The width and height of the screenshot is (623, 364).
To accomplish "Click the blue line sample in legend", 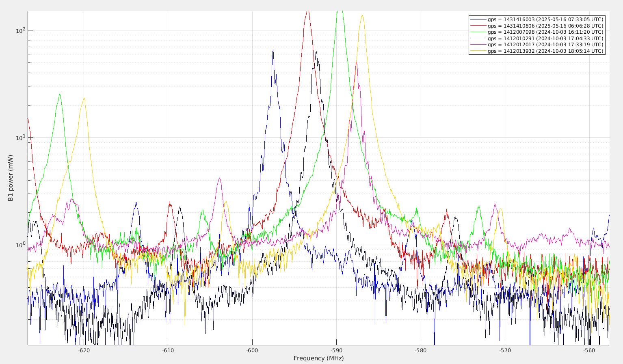I will [x=478, y=19].
